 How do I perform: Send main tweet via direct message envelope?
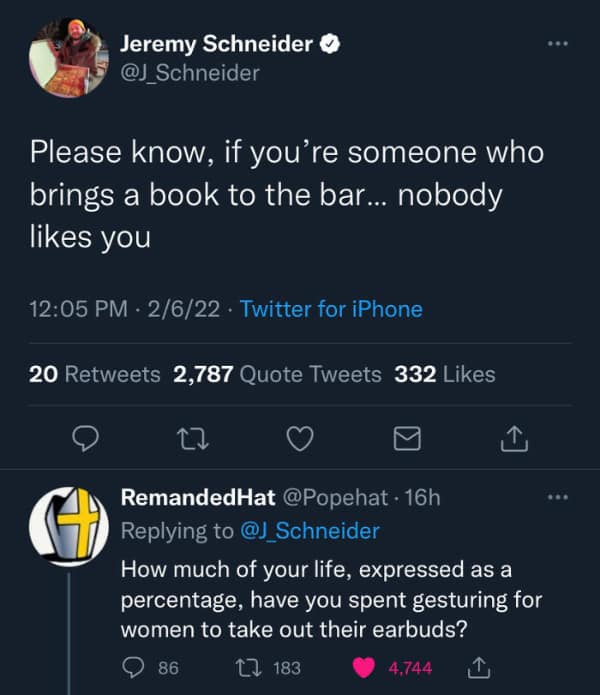point(407,438)
